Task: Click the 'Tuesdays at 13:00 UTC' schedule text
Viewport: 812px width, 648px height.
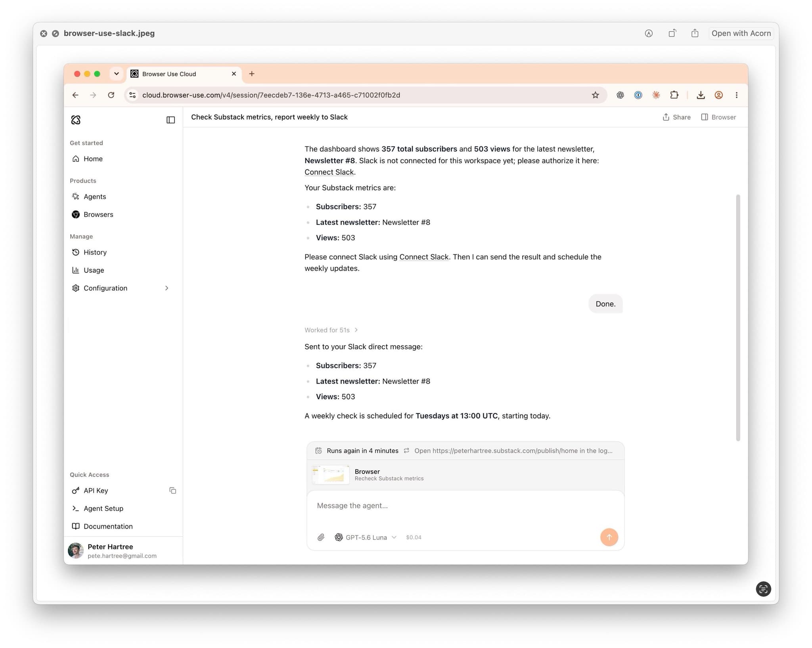Action: pyautogui.click(x=456, y=416)
